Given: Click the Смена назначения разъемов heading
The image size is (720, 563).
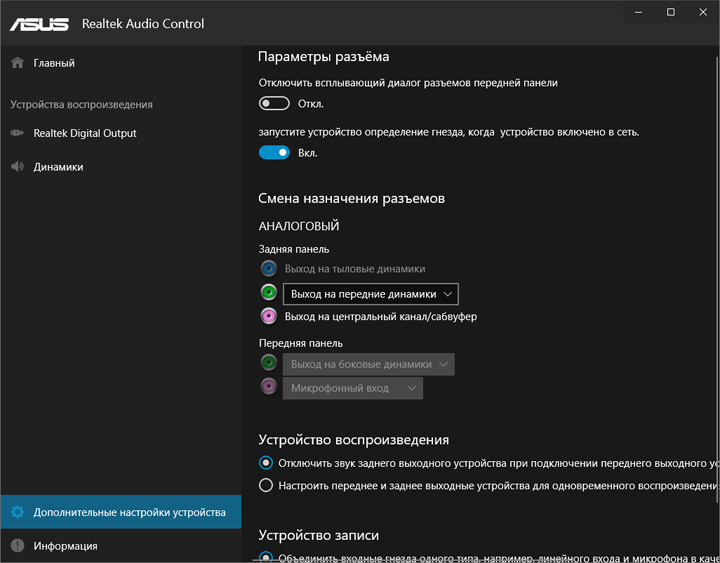Looking at the screenshot, I should click(351, 198).
